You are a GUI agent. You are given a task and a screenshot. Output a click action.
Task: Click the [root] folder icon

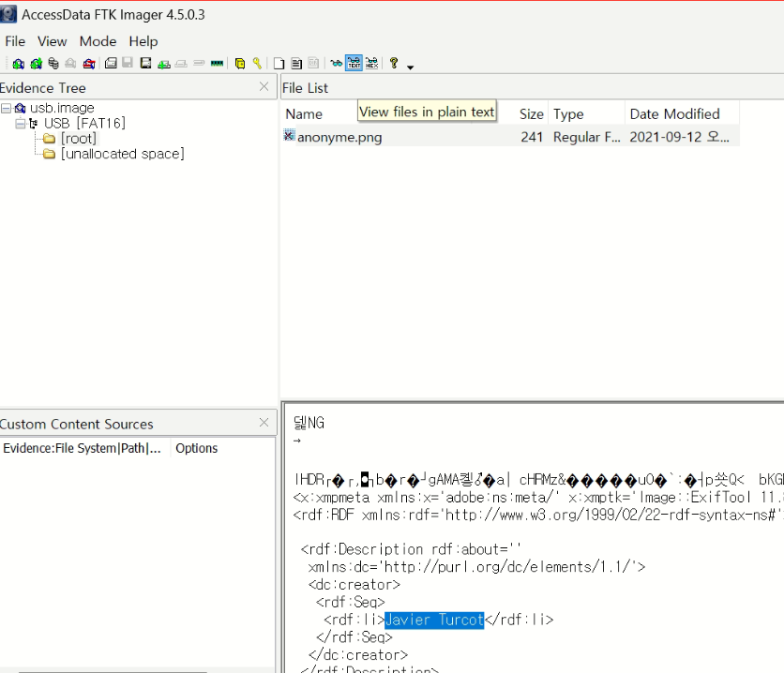[x=49, y=139]
